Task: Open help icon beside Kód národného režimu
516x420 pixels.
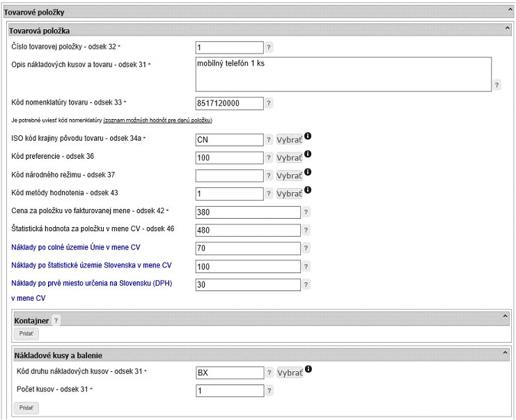Action: click(269, 176)
